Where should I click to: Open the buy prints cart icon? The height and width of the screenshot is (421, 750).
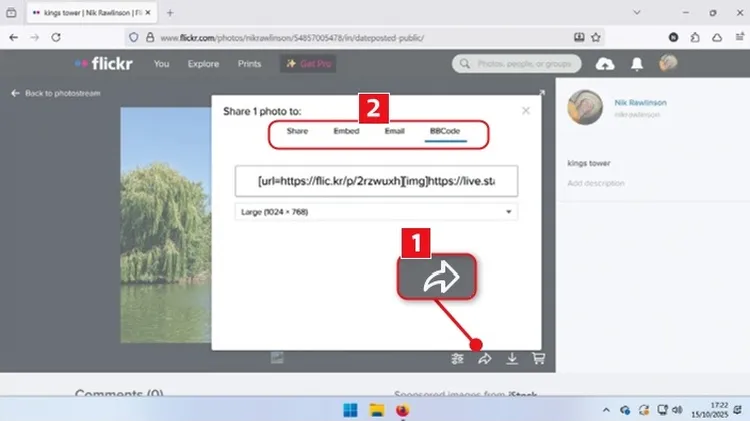[x=538, y=358]
